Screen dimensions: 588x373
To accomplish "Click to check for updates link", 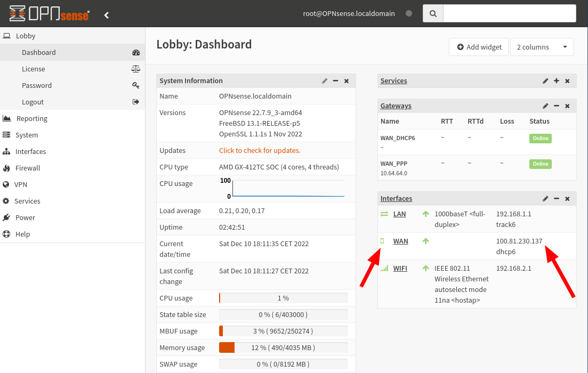I will [x=260, y=150].
